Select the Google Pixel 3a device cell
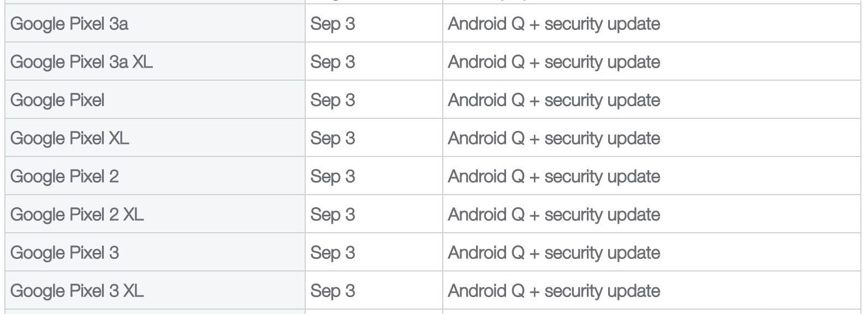Viewport: 868px width, 314px height. 155,23
